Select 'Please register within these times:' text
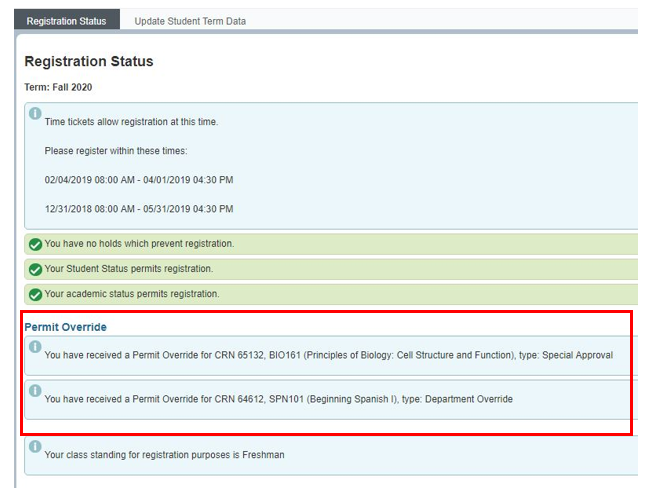Viewport: 647px width, 494px height. (x=116, y=151)
